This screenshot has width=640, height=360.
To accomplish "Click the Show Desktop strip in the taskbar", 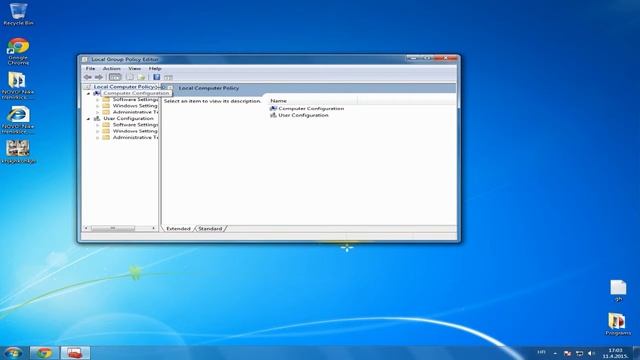I will [636, 353].
